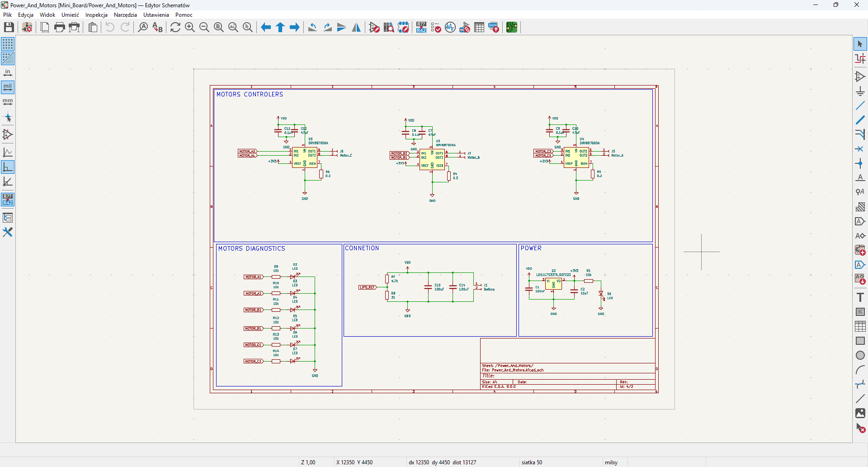This screenshot has height=467, width=868.
Task: Select the place power symbol tool
Action: (x=860, y=91)
